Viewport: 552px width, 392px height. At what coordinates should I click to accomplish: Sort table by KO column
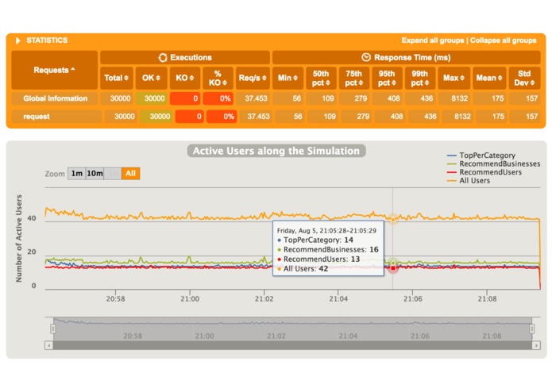(x=185, y=78)
